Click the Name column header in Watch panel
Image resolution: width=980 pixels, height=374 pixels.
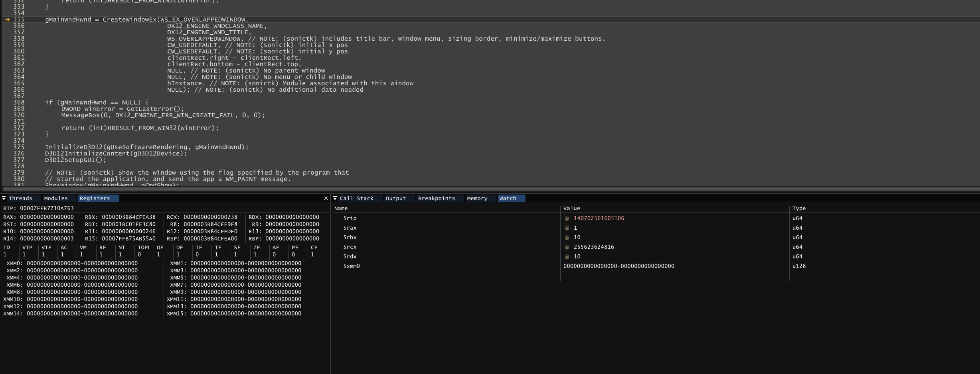point(341,208)
